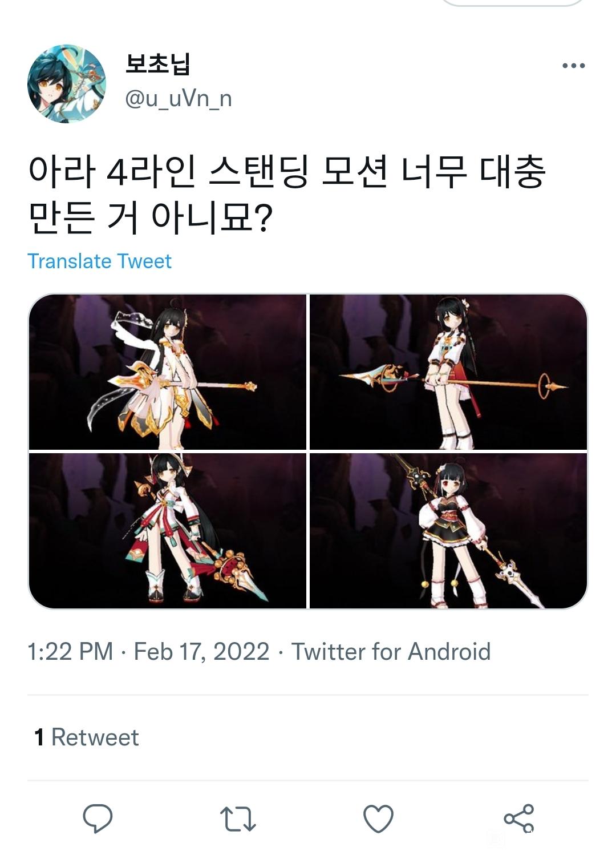Like the tweet with the heart icon
The height and width of the screenshot is (855, 616).
tap(379, 819)
